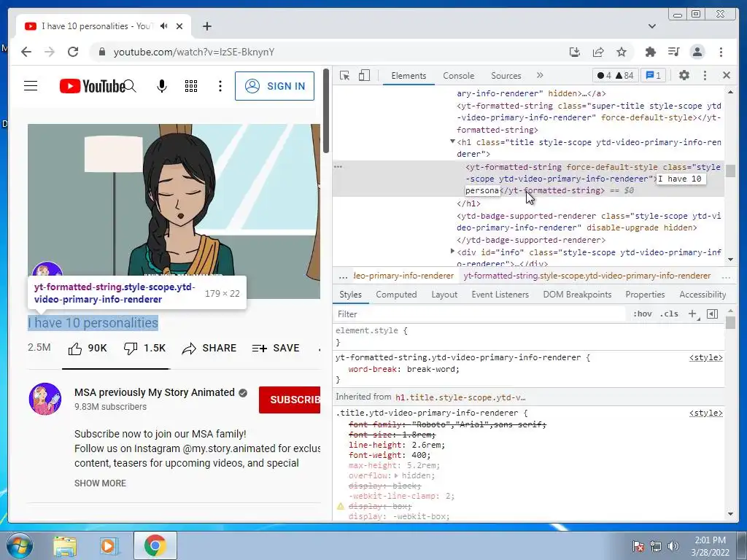This screenshot has width=747, height=560.
Task: Bookmark this page with the star
Action: [622, 52]
